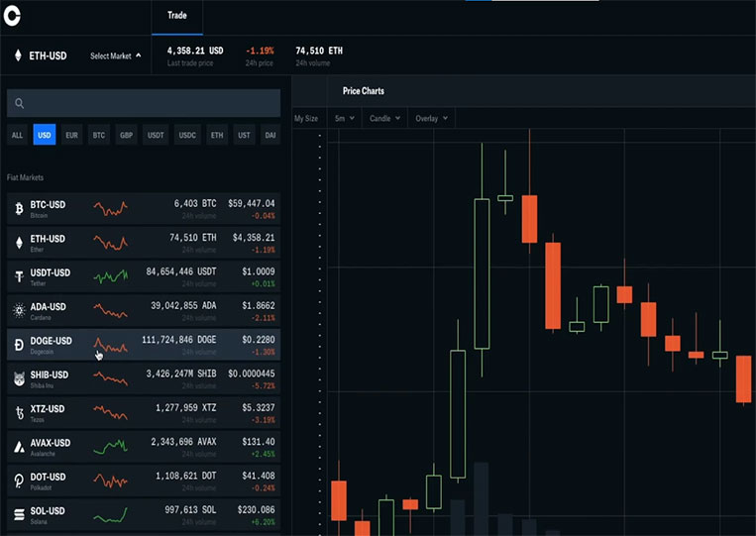The height and width of the screenshot is (536, 756).
Task: Select the DAI market filter
Action: (x=270, y=135)
